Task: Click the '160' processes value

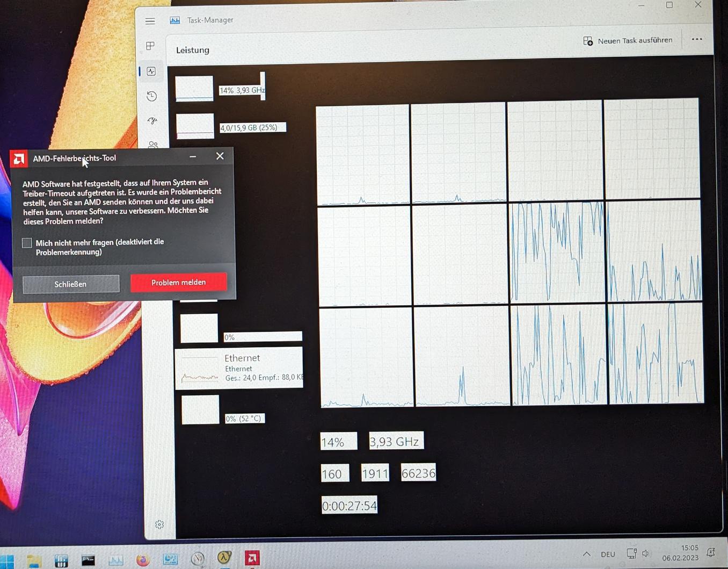Action: click(334, 473)
